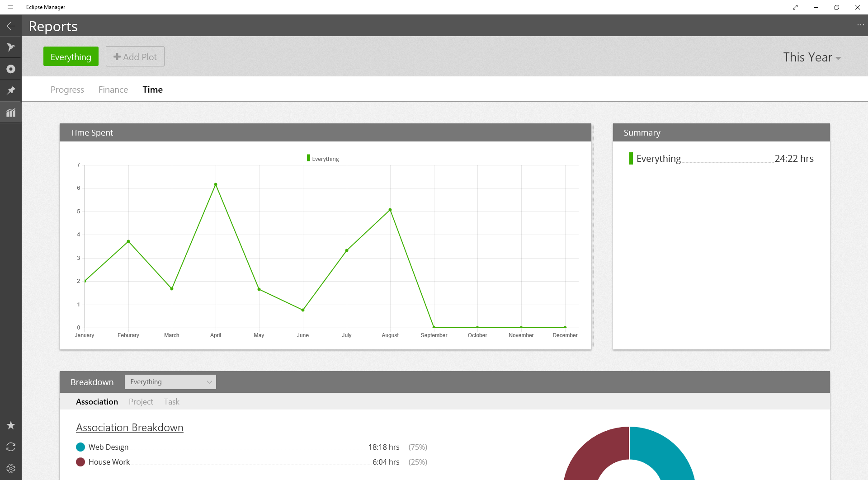
Task: Toggle Everything series in chart legend
Action: [x=323, y=159]
